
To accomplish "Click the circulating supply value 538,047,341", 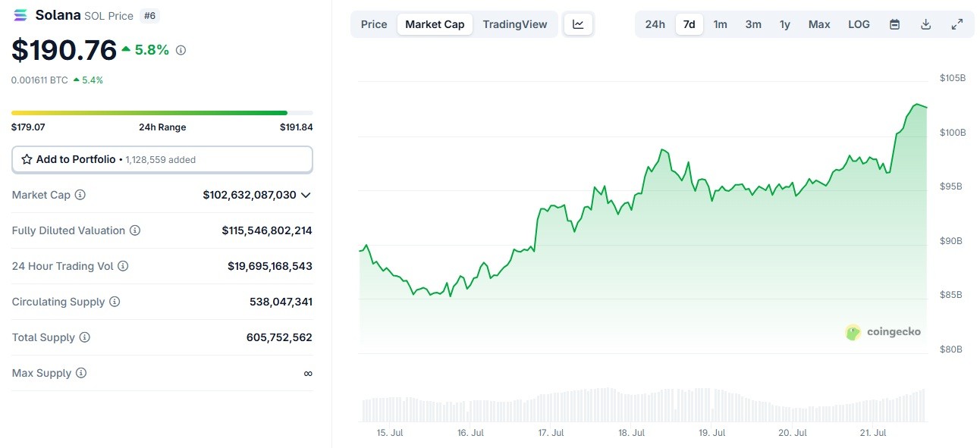I will [x=281, y=302].
